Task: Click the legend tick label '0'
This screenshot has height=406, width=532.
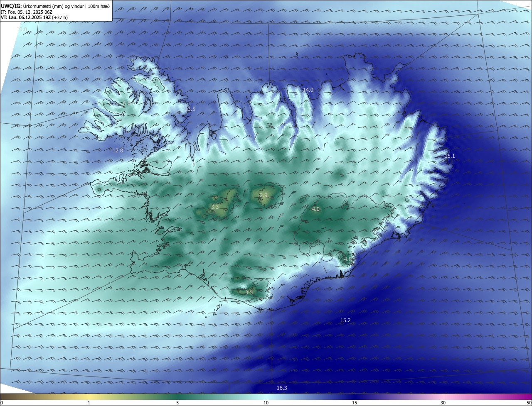Action: tap(2, 403)
